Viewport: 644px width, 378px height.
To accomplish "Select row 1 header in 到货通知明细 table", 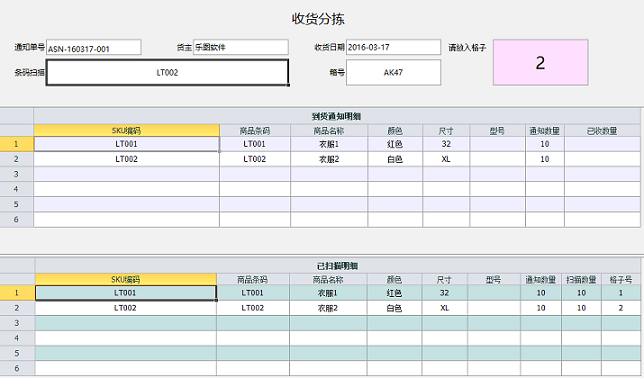I will 16,144.
